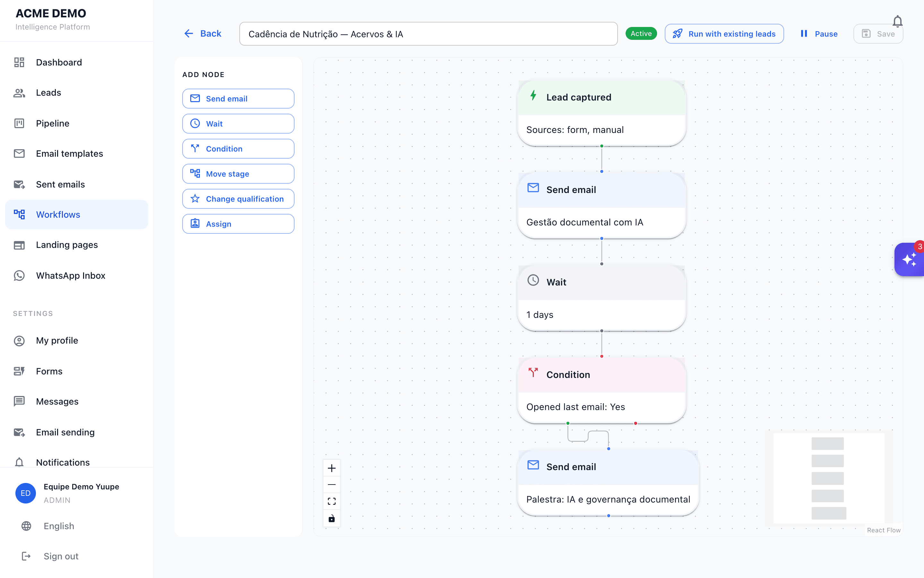Add a Change qualification node
Image resolution: width=924 pixels, height=578 pixels.
click(238, 199)
